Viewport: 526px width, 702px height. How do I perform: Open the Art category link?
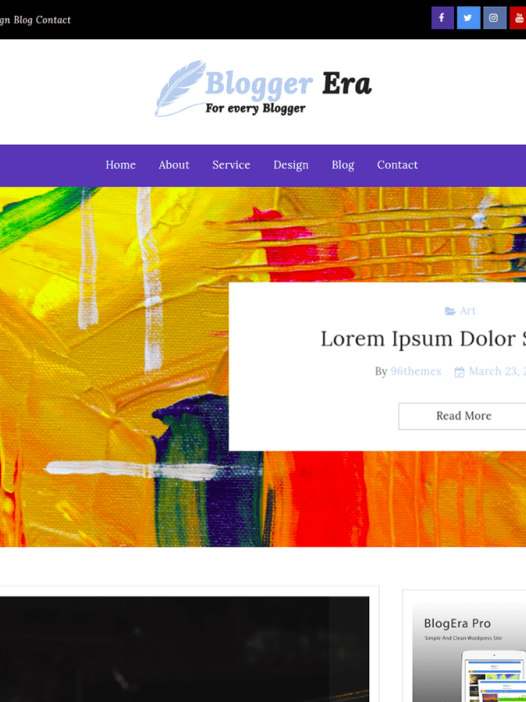point(467,311)
